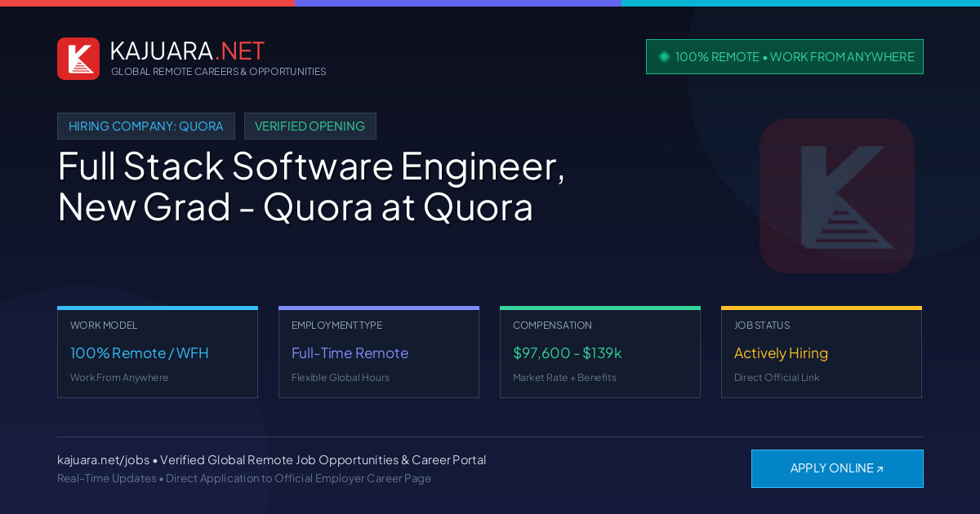Viewport: 980px width, 514px height.
Task: Open the Full Stack Software Engineer job title
Action: (x=312, y=186)
